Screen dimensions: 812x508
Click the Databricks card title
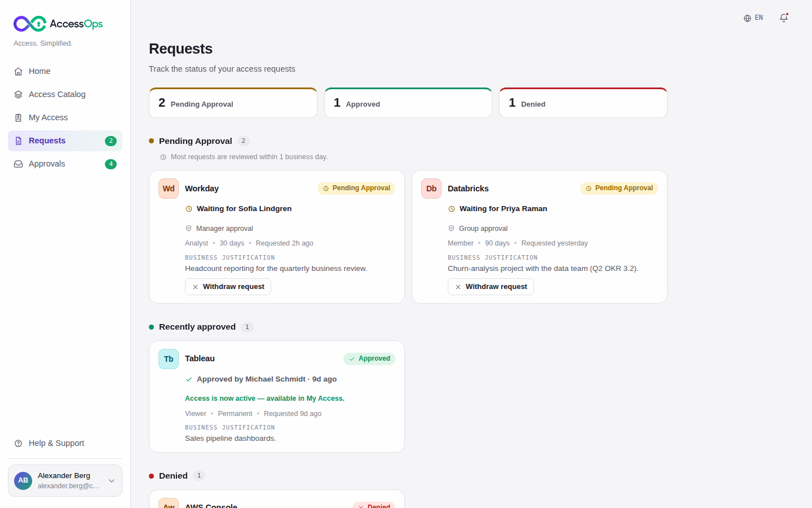pyautogui.click(x=468, y=189)
